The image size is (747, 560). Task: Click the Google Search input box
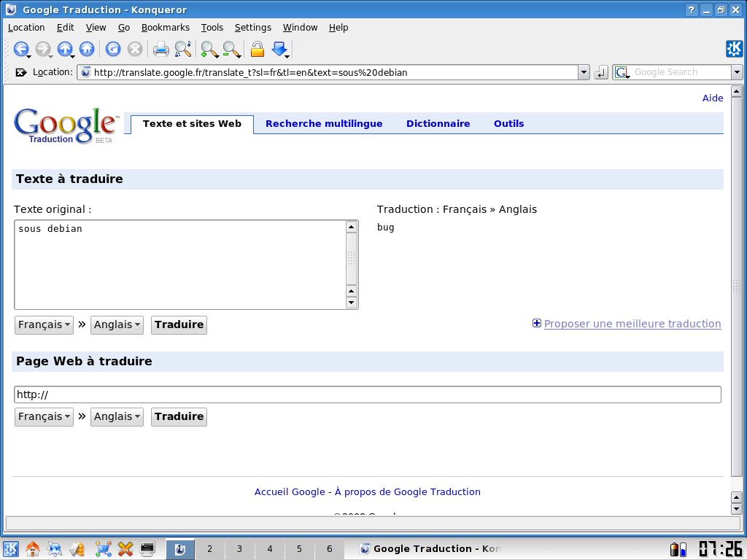coord(681,72)
